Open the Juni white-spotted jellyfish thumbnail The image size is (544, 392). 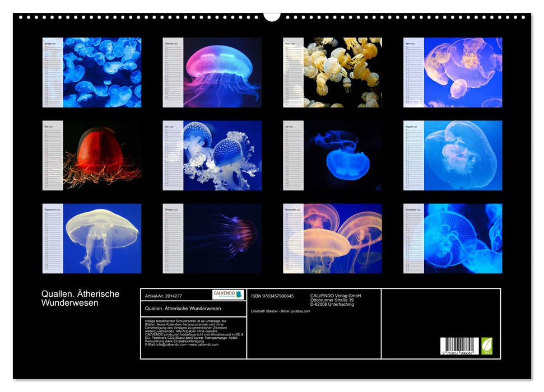tap(222, 155)
